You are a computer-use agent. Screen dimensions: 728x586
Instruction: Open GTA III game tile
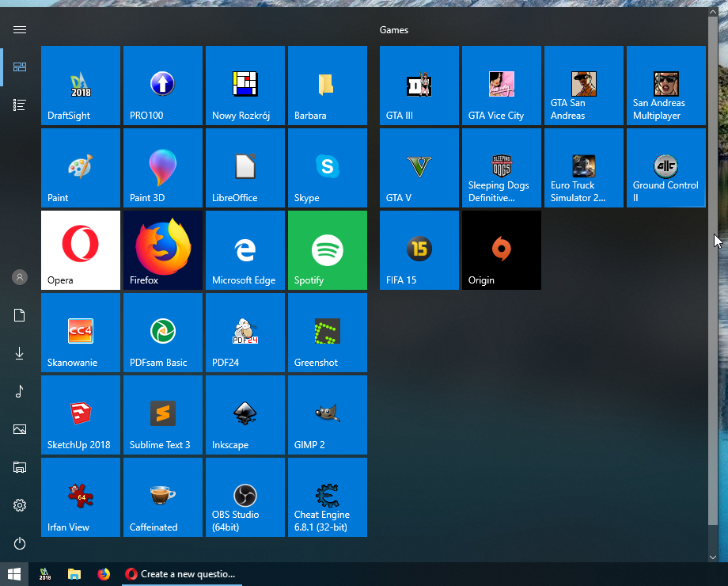tap(419, 86)
